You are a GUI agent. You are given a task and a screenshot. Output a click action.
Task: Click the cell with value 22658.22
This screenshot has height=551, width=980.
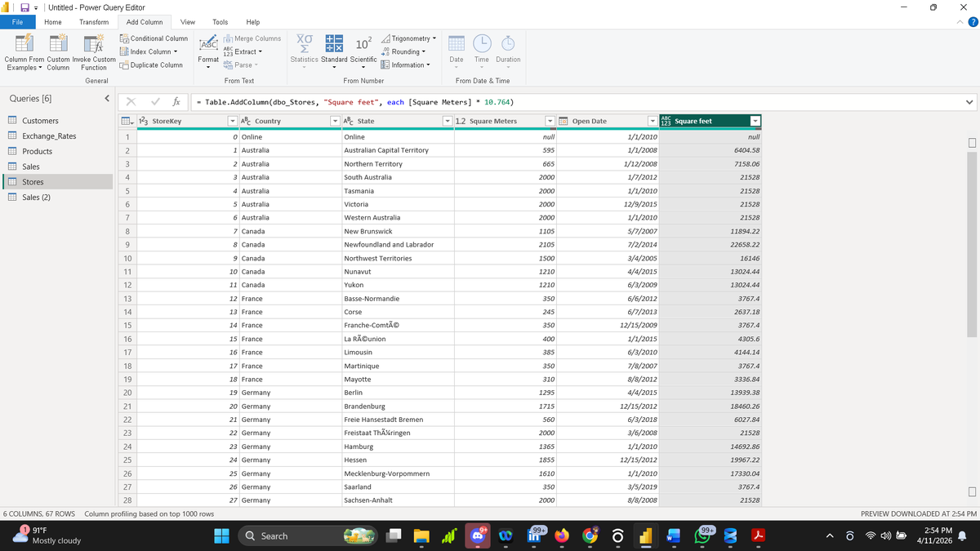pyautogui.click(x=710, y=244)
